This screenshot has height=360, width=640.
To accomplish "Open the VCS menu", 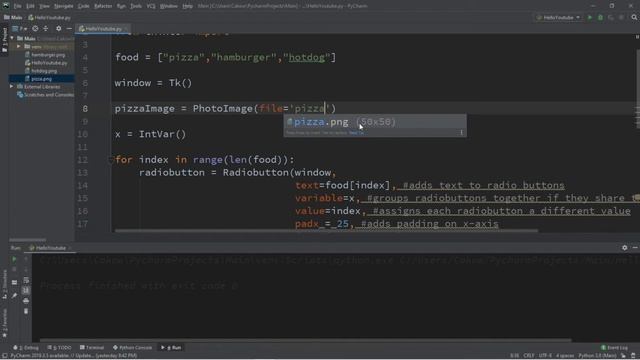I will 151,6.
